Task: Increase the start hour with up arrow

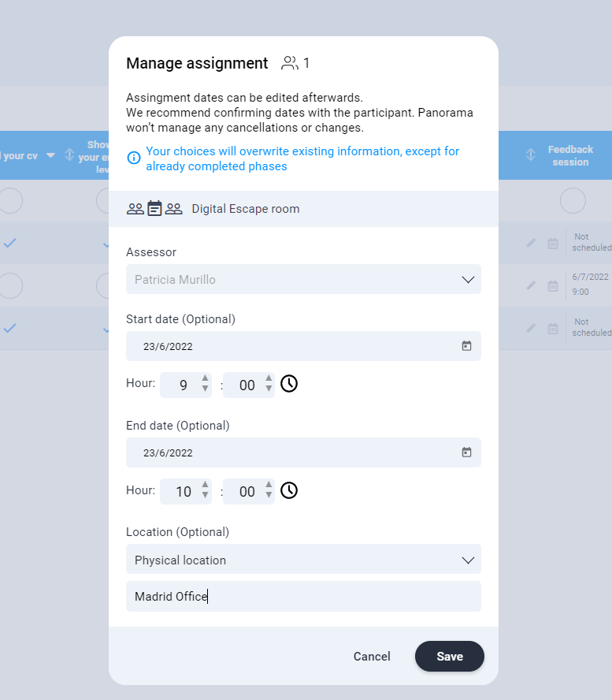Action: click(x=206, y=379)
